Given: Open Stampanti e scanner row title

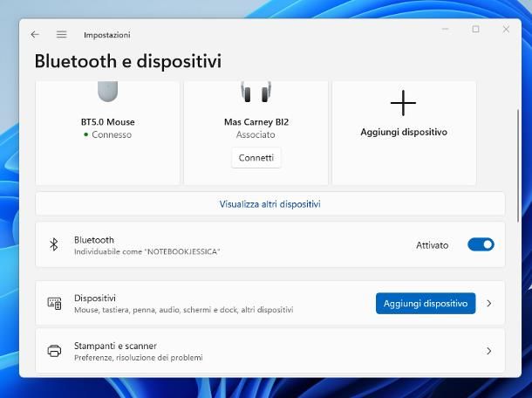Looking at the screenshot, I should pyautogui.click(x=115, y=346).
